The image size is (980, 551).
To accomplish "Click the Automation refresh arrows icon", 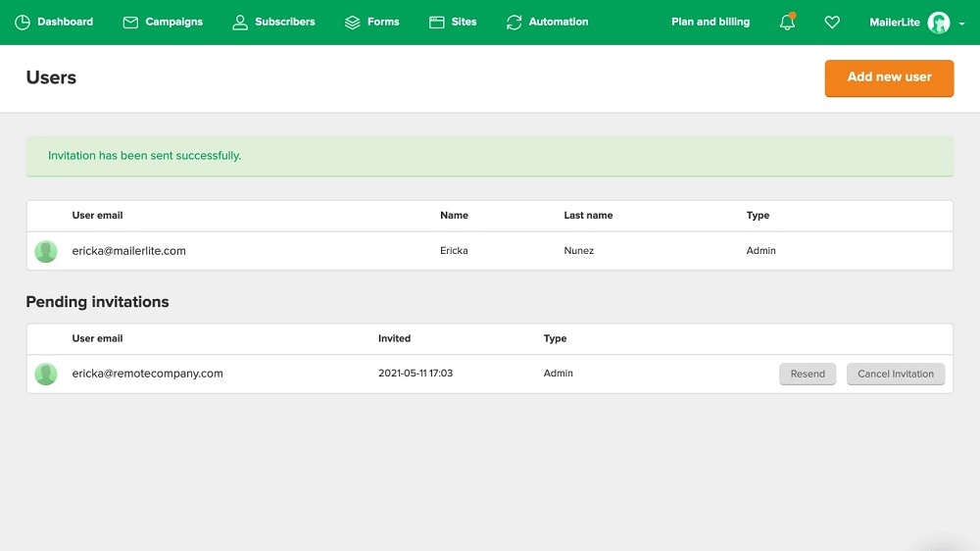I will coord(514,23).
